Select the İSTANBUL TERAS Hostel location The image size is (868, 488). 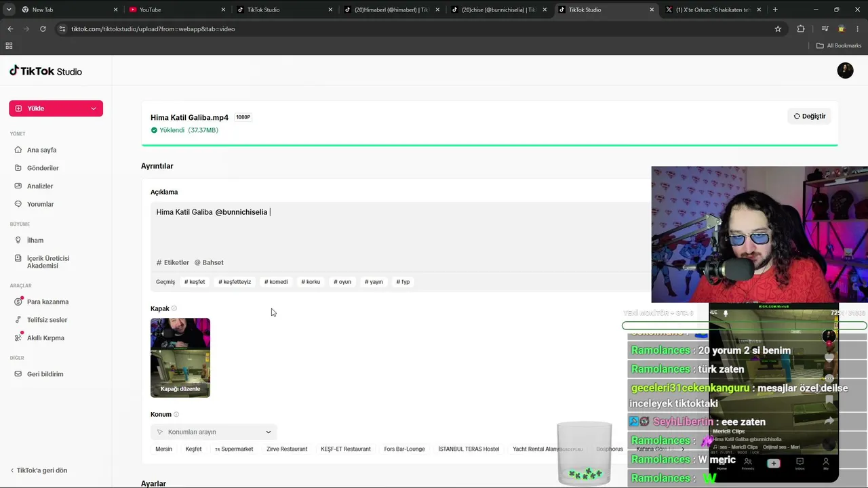(x=469, y=449)
